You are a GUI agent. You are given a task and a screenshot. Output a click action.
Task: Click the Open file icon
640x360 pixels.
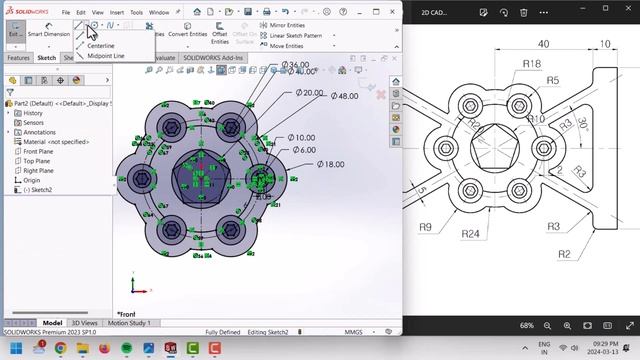(229, 12)
